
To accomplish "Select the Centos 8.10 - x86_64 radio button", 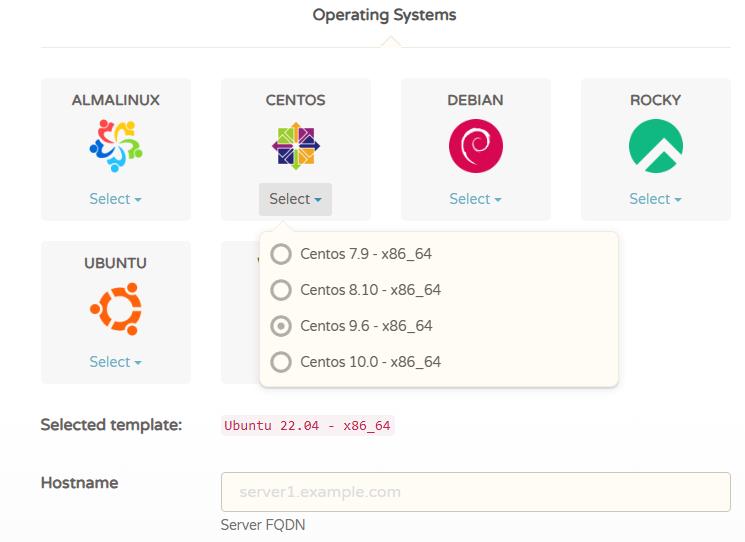I will pos(282,290).
